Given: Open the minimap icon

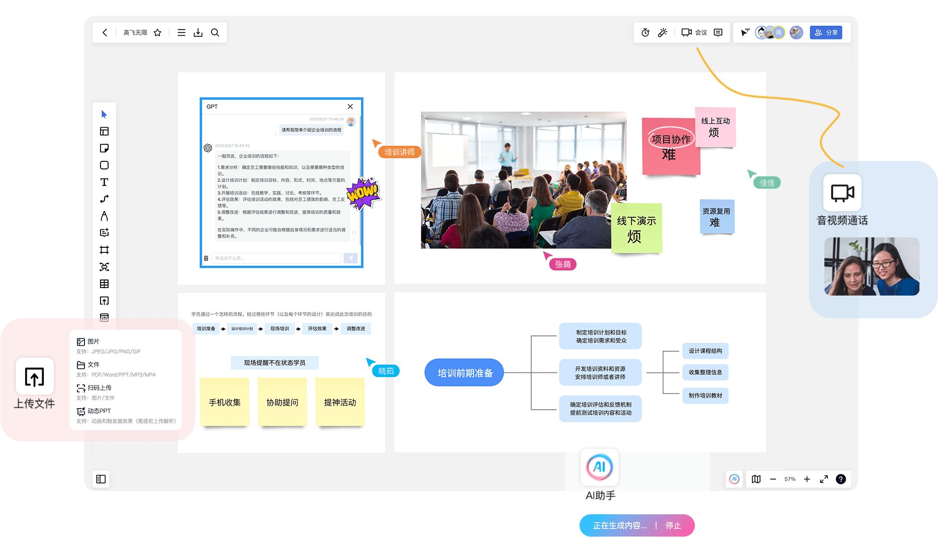Looking at the screenshot, I should pyautogui.click(x=756, y=479).
